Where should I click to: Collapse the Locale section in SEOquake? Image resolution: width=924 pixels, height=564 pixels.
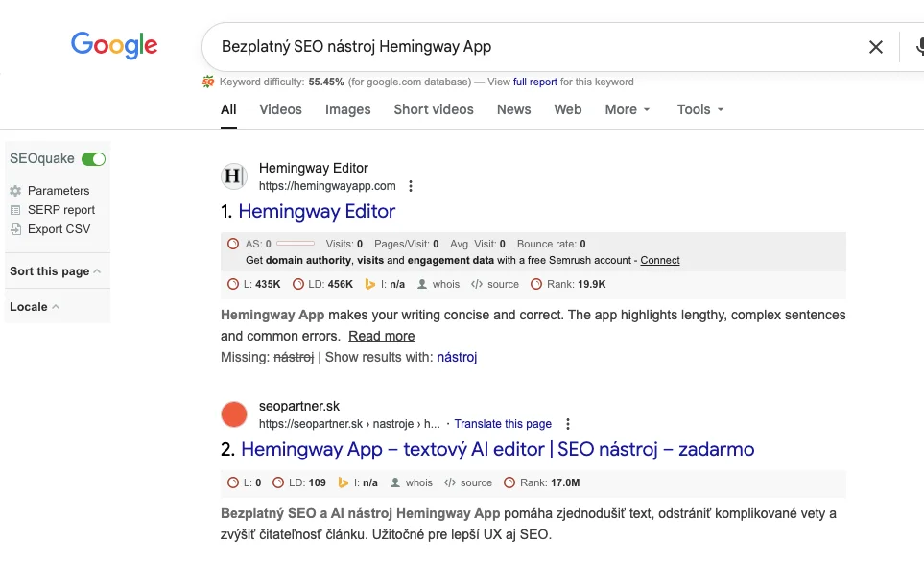point(34,307)
